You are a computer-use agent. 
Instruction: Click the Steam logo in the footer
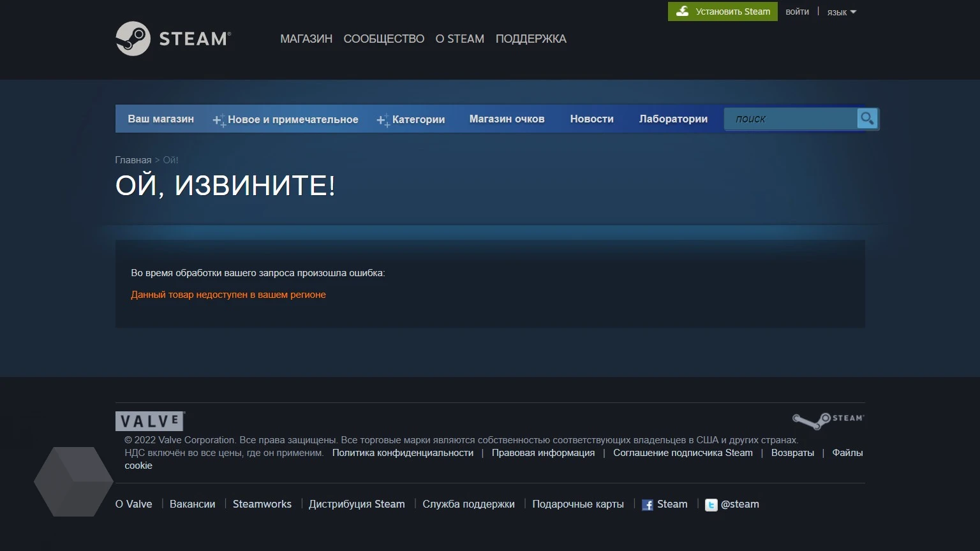(828, 420)
